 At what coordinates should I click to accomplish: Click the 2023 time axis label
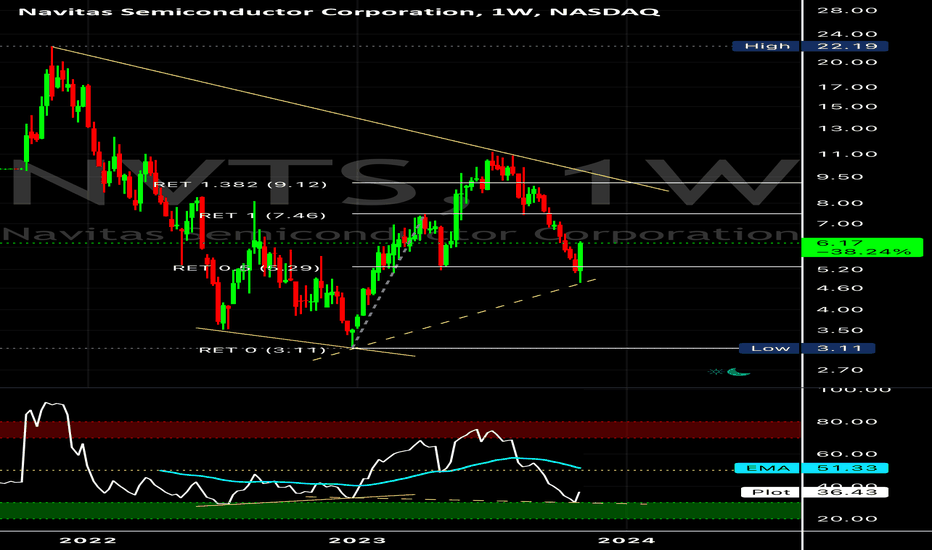point(357,540)
